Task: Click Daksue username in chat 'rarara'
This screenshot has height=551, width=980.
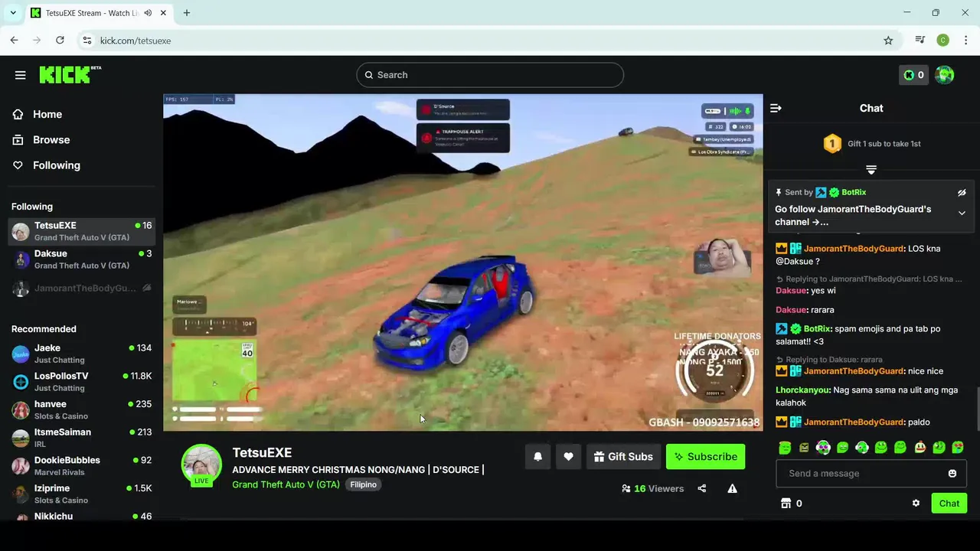Action: click(x=791, y=310)
